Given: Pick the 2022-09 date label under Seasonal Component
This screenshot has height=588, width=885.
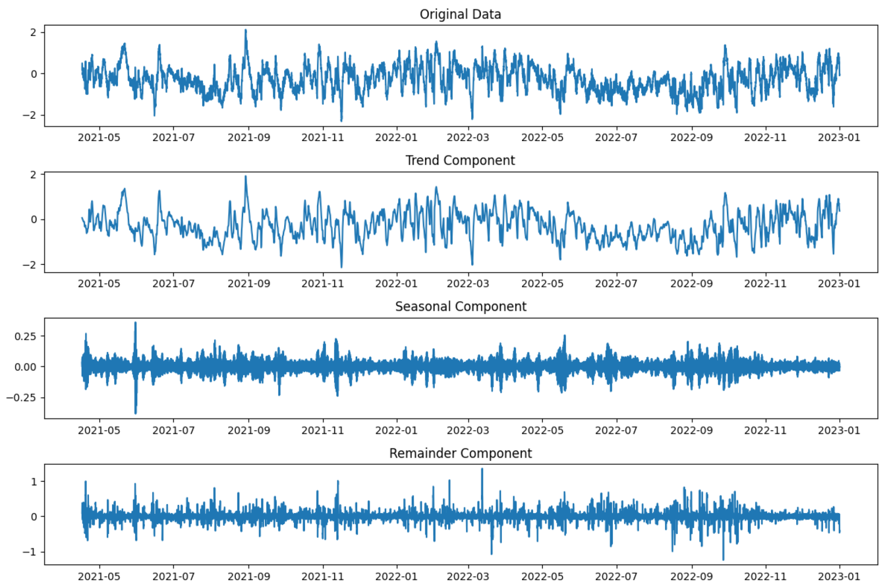Looking at the screenshot, I should [x=692, y=430].
